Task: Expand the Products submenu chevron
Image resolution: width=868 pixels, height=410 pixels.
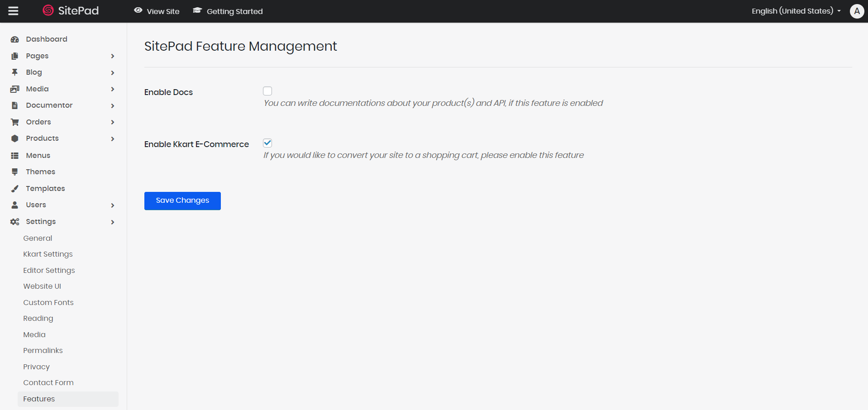Action: 113,139
